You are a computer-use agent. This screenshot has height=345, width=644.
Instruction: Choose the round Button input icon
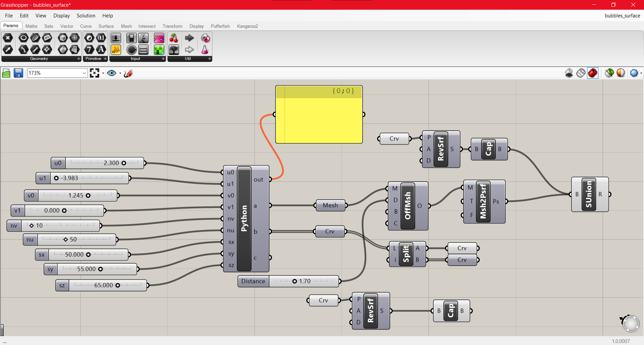tap(131, 50)
